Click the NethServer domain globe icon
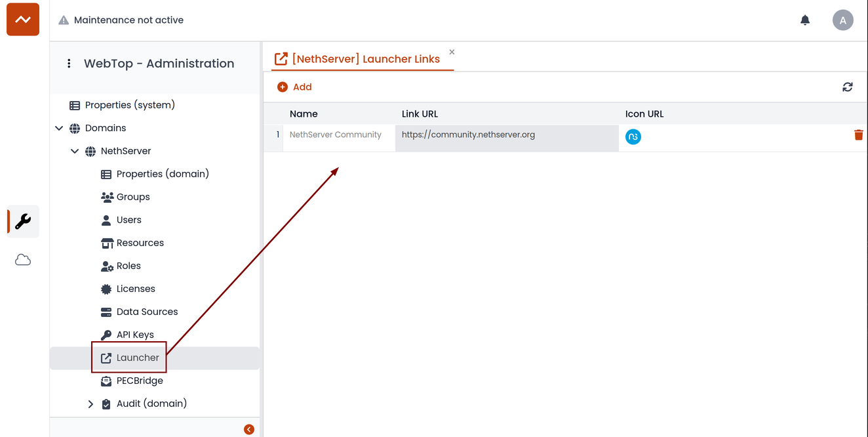 click(x=90, y=151)
